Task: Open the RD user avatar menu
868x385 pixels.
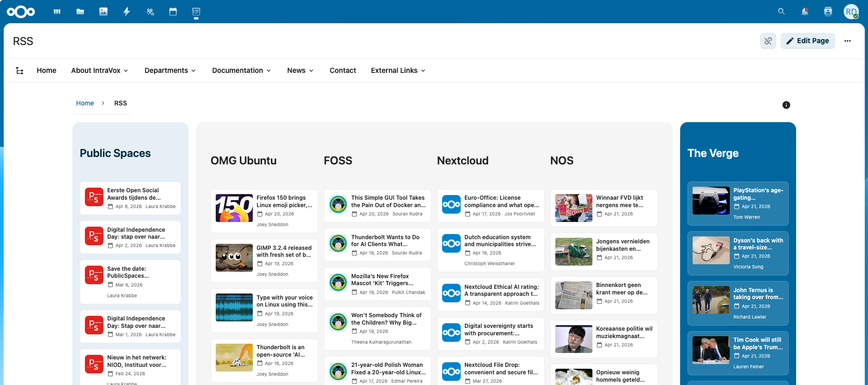Action: 851,12
